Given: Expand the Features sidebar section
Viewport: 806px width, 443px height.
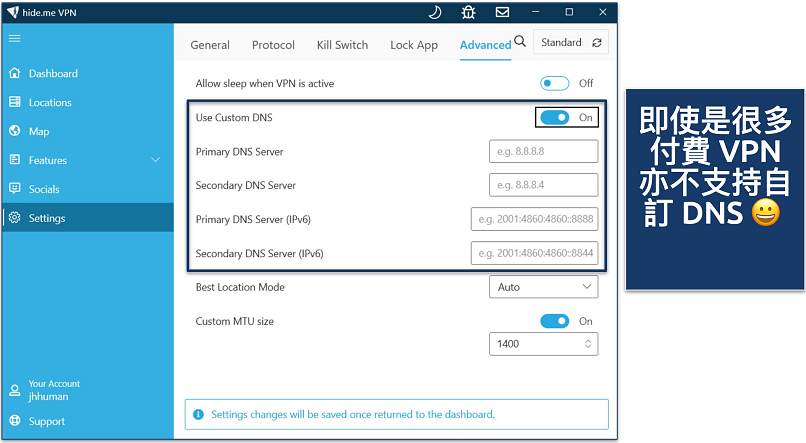Looking at the screenshot, I should pos(155,160).
